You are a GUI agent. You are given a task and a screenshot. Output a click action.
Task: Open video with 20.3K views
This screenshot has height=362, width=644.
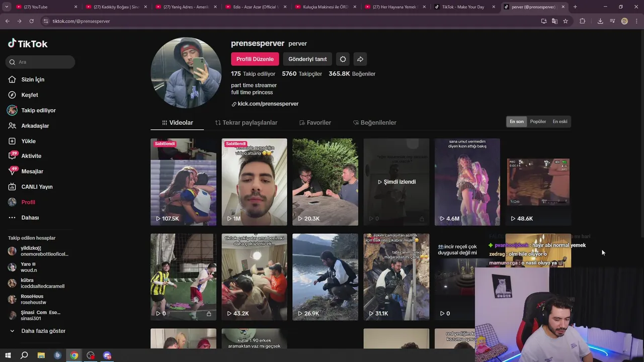(x=325, y=182)
